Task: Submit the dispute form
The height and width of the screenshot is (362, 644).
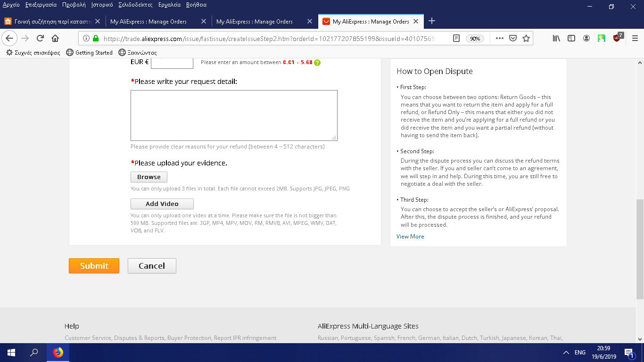Action: 94,266
